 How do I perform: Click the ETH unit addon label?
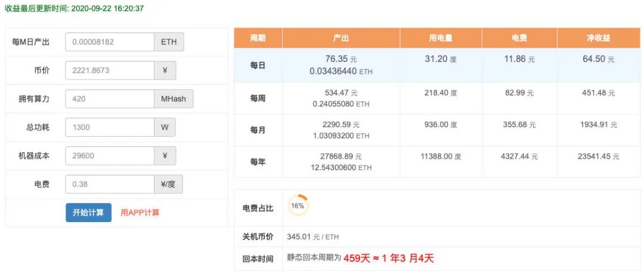pyautogui.click(x=169, y=42)
